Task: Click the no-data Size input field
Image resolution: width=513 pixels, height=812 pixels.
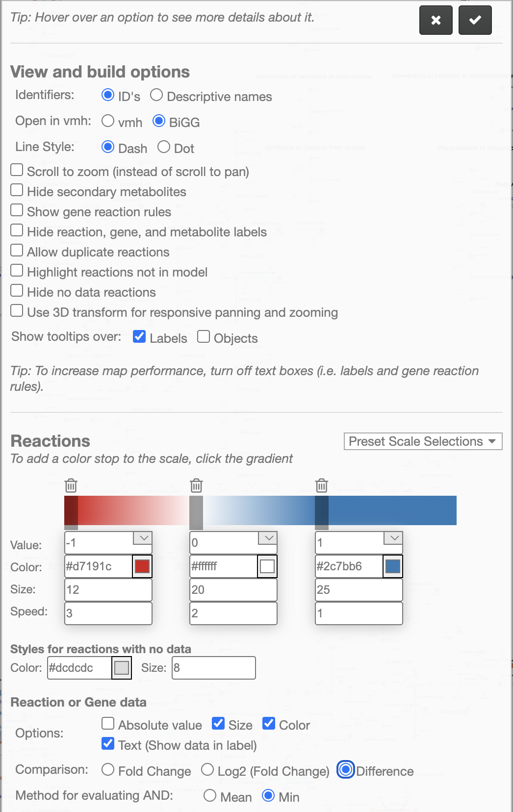Action: pyautogui.click(x=214, y=668)
